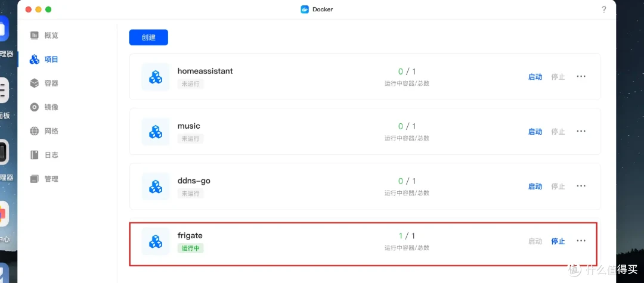644x283 pixels.
Task: Open the 管理 management icon
Action: click(x=35, y=179)
